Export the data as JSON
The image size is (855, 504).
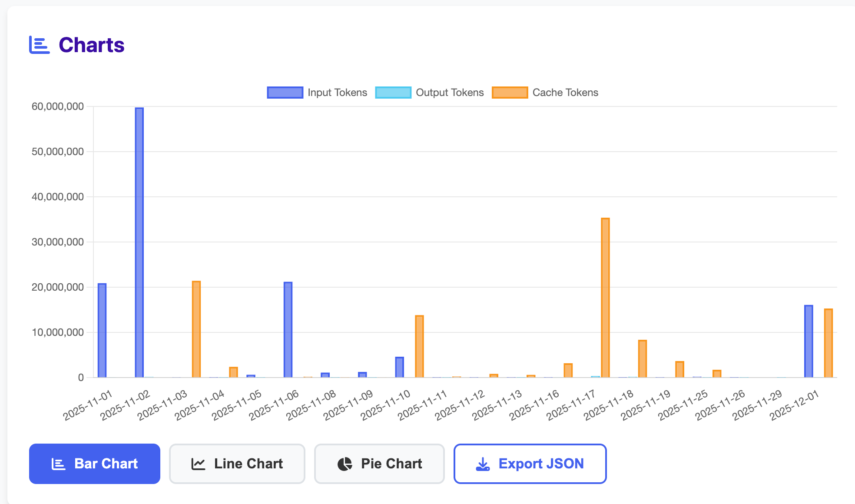tap(530, 464)
